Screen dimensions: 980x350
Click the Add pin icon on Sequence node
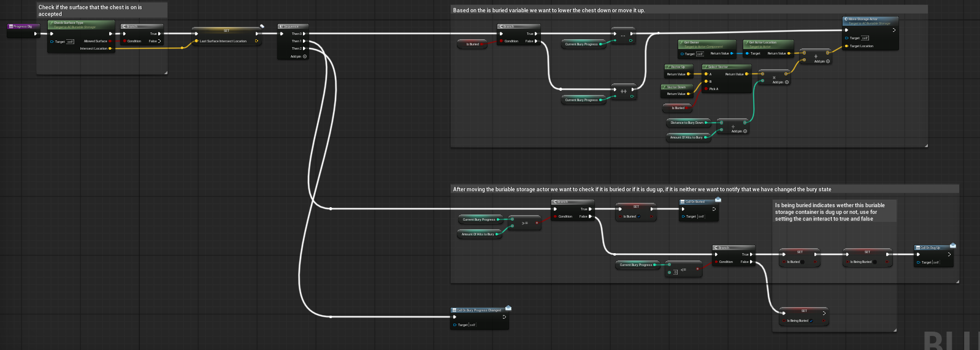(x=305, y=56)
